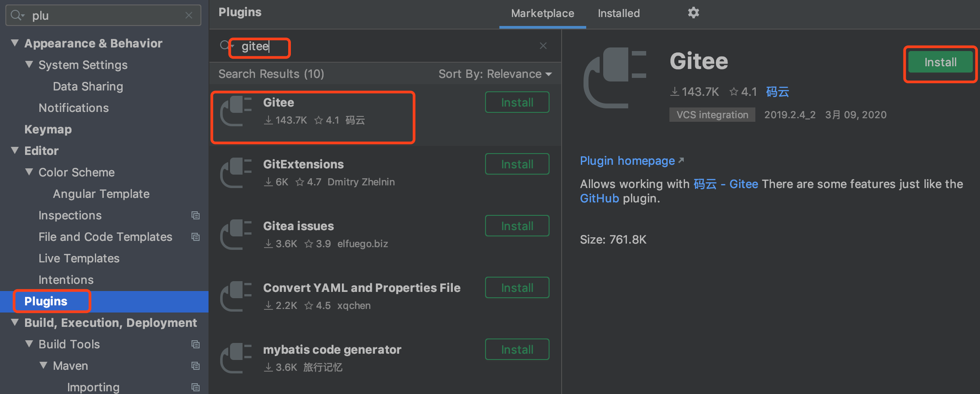This screenshot has height=394, width=980.
Task: Click the File and Code Templates copy icon
Action: point(196,237)
